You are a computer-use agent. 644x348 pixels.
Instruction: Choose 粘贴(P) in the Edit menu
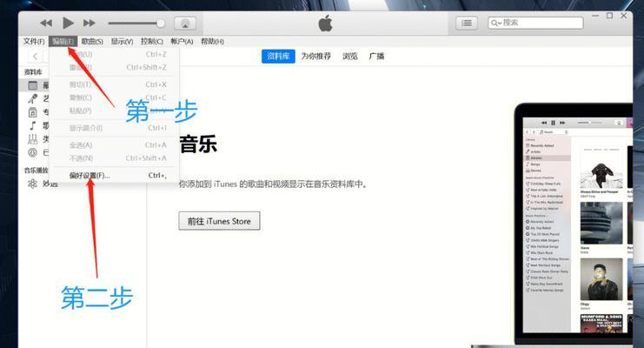pyautogui.click(x=115, y=110)
